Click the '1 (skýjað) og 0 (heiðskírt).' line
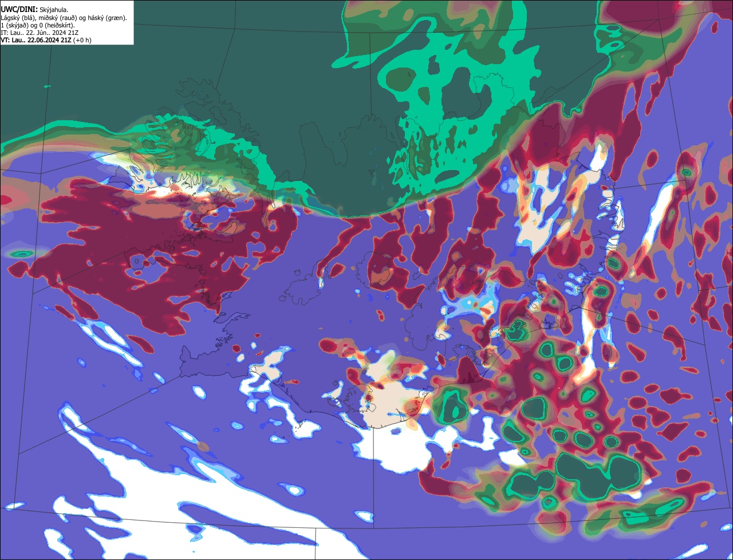This screenshot has width=733, height=560. pos(37,25)
